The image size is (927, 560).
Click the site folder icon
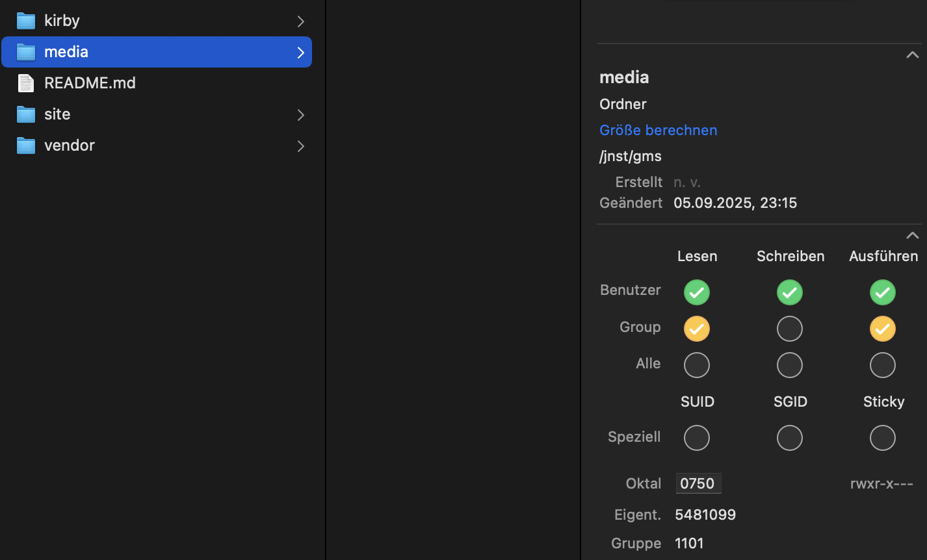point(26,114)
